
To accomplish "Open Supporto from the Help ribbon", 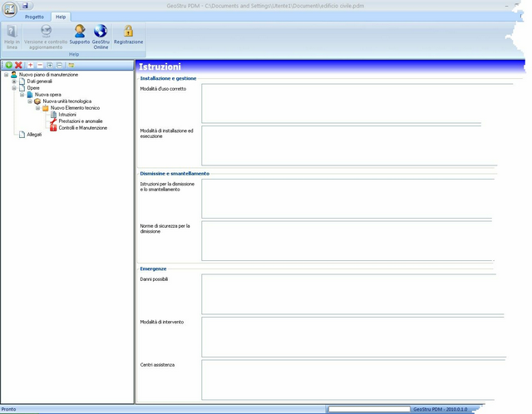I will [x=80, y=34].
